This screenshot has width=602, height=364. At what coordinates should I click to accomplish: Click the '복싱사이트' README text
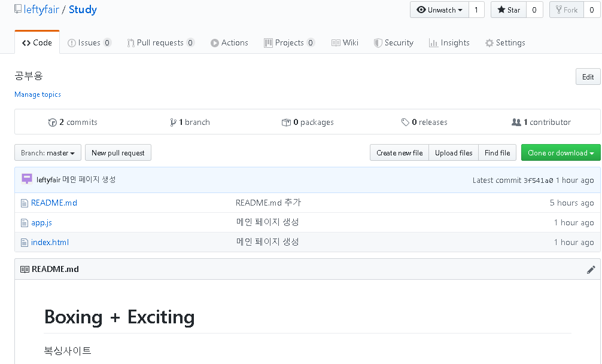click(68, 351)
